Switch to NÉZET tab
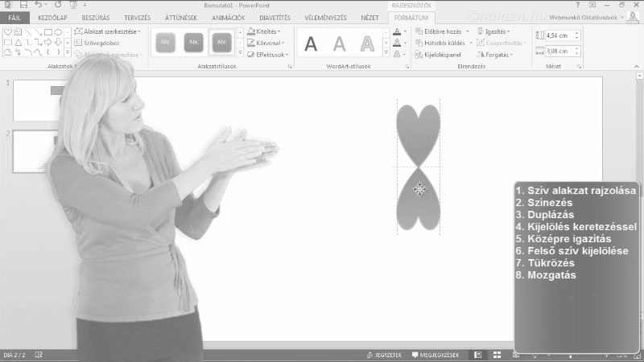The image size is (644, 362). click(x=369, y=18)
